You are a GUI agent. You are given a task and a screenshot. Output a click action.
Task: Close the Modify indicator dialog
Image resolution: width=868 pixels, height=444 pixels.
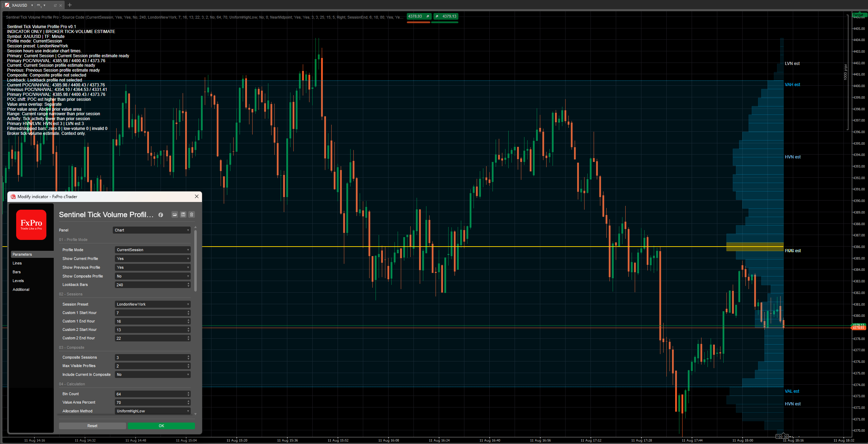(x=197, y=196)
